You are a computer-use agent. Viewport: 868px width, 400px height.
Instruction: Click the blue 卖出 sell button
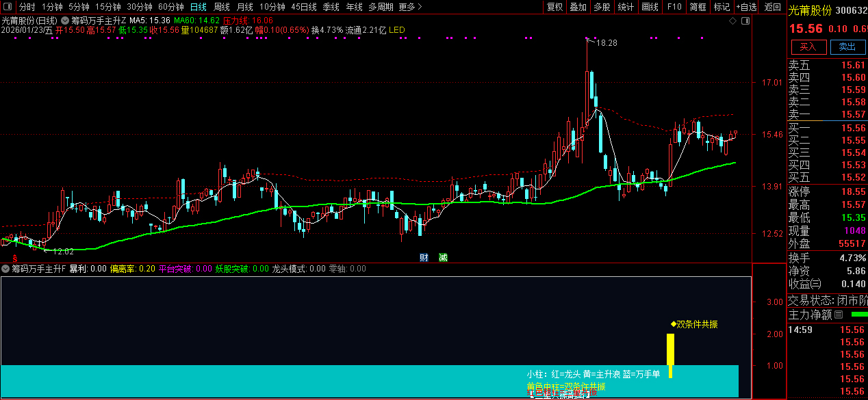pyautogui.click(x=847, y=46)
